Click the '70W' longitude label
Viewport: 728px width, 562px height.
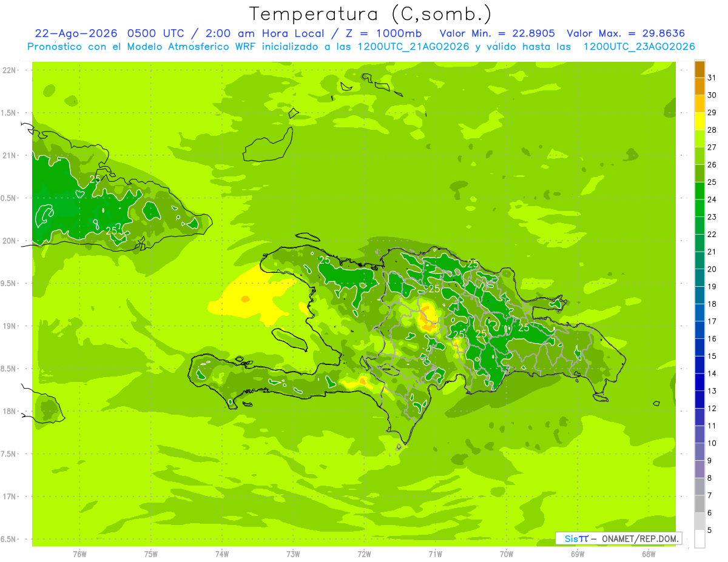[507, 554]
